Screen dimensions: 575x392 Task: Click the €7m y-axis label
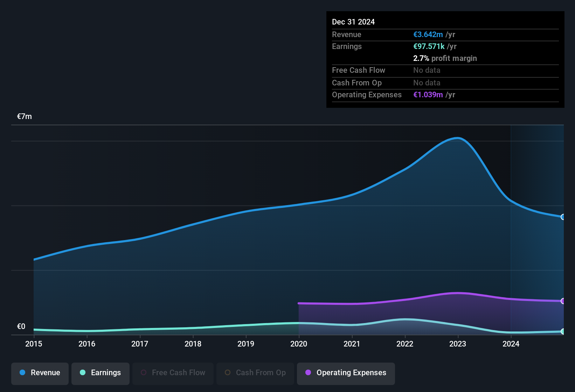point(25,117)
